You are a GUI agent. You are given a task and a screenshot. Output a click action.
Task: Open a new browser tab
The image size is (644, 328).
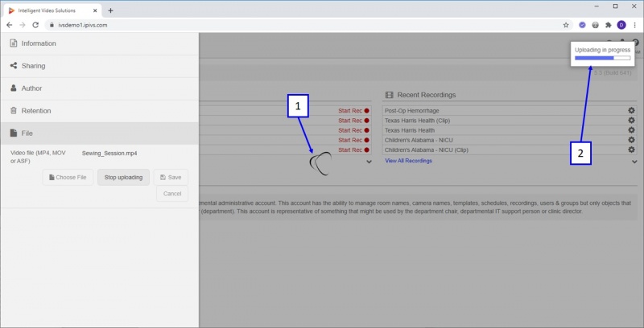(x=110, y=10)
